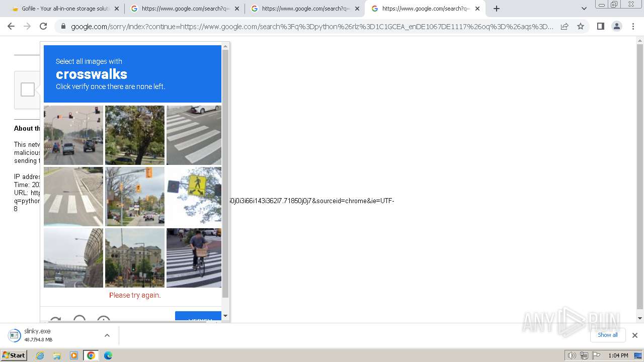644x362 pixels.
Task: Switch to the second Google search tab
Action: pos(185,9)
